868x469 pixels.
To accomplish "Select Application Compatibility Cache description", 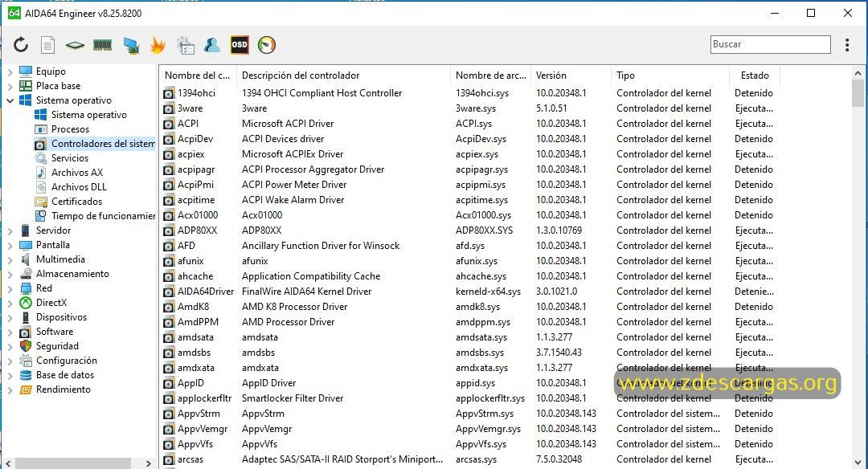I will coord(310,276).
